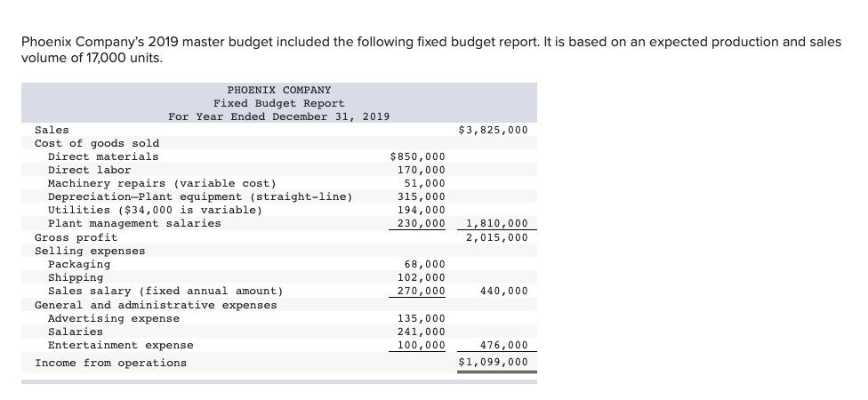Click the Utilities ($34,000 is variable) label
This screenshot has width=868, height=400.
coord(155,210)
